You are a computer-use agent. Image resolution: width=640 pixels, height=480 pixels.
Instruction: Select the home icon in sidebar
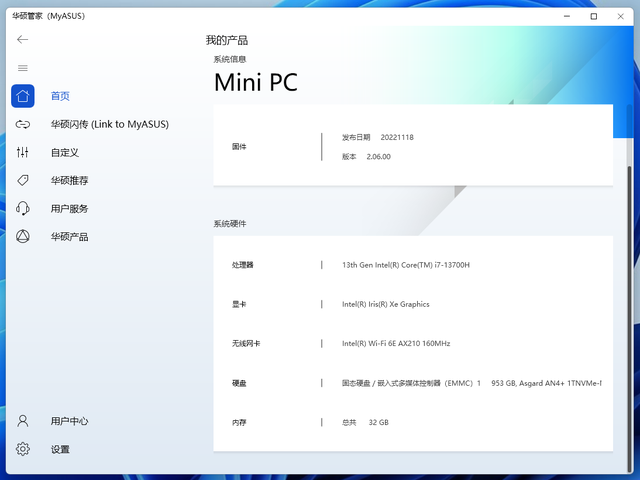click(23, 96)
